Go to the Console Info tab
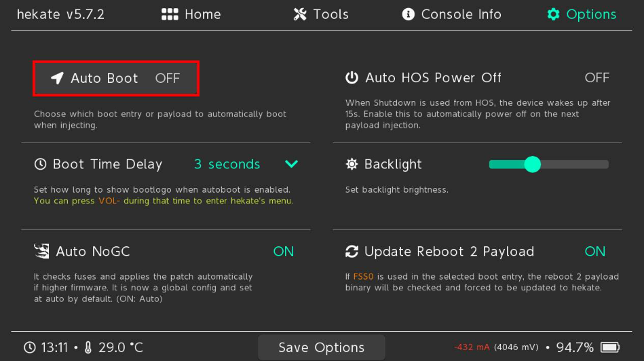 pos(451,14)
